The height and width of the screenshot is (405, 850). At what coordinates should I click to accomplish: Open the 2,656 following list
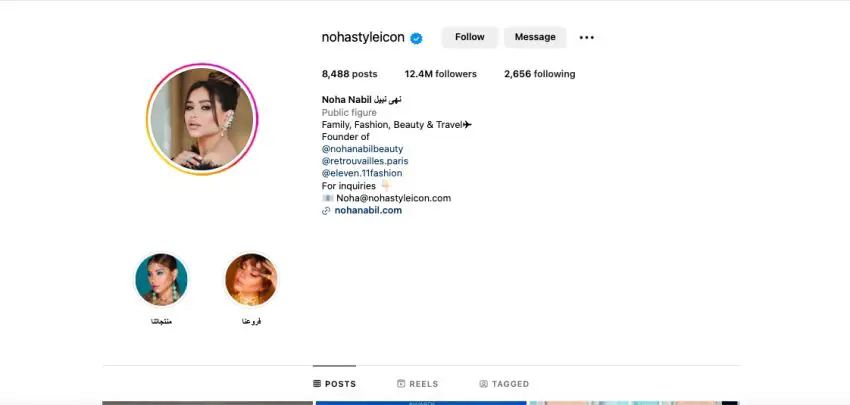[539, 74]
